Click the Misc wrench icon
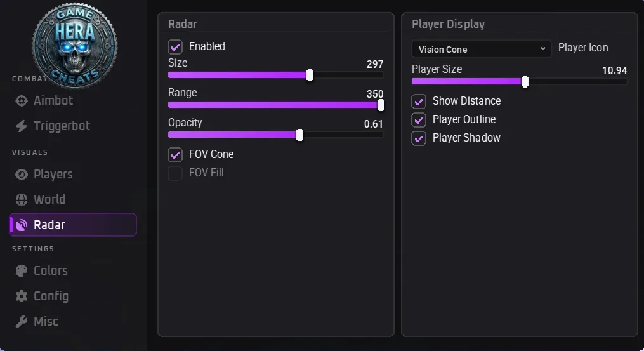The width and height of the screenshot is (644, 351). pos(22,321)
